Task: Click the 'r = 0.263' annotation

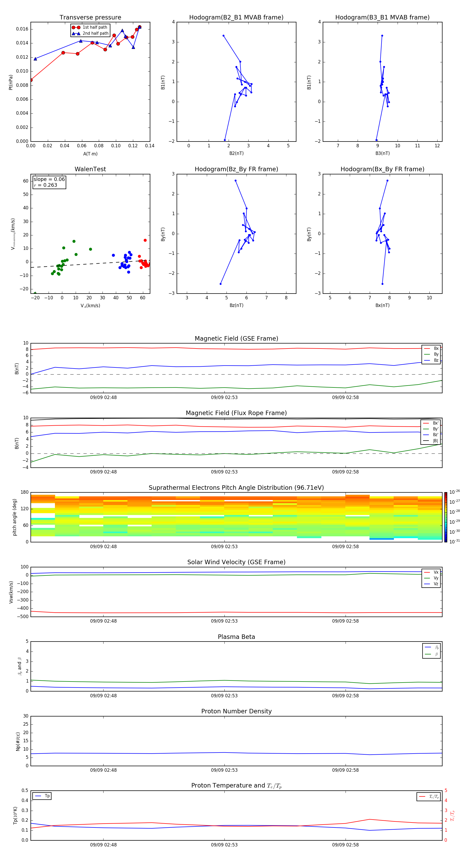Action: click(x=45, y=185)
